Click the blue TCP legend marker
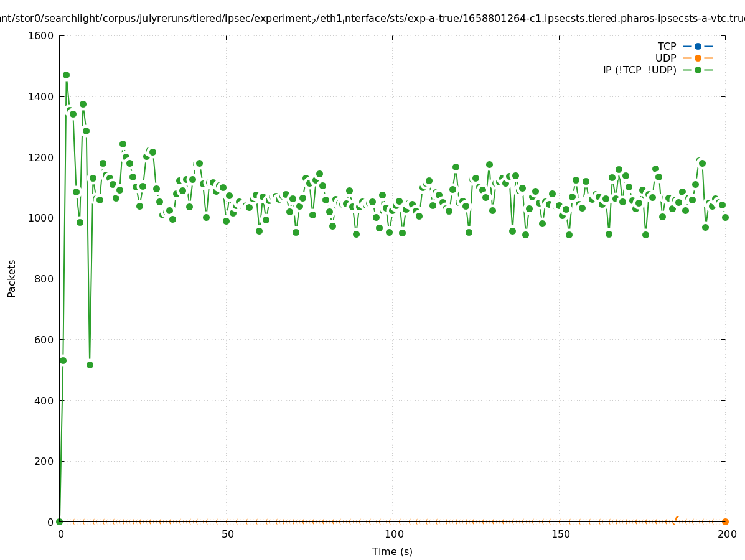This screenshot has width=745, height=560. point(698,46)
